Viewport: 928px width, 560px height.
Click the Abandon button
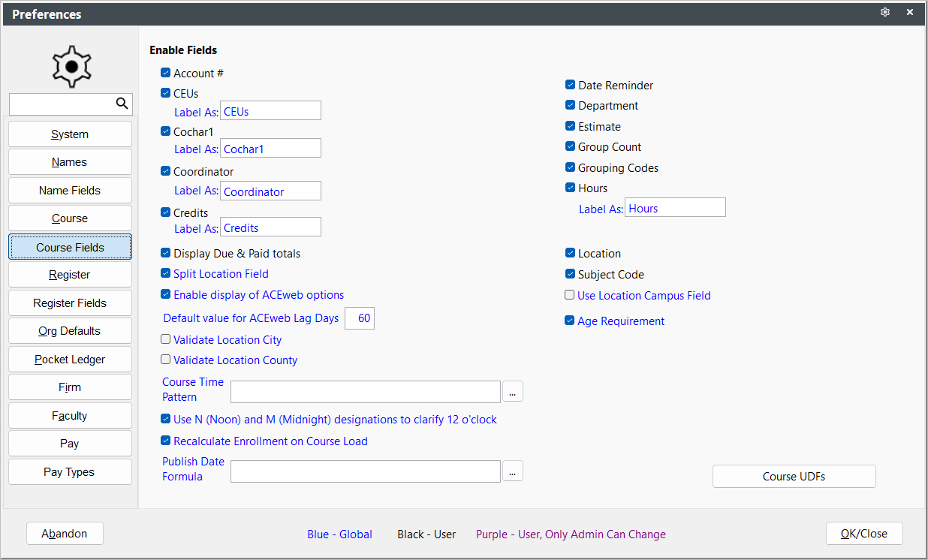pos(65,534)
